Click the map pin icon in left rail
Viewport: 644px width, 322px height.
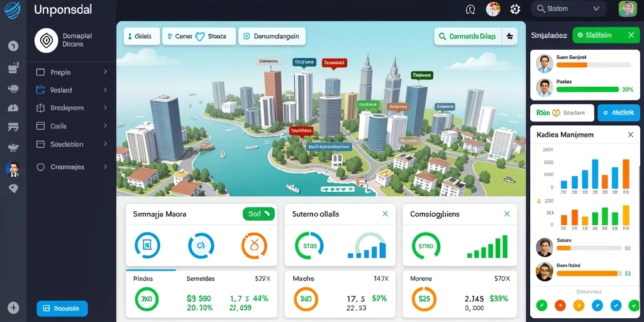tap(13, 189)
